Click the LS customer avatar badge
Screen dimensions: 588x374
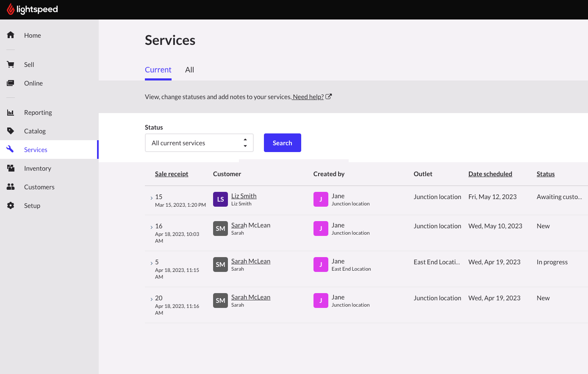click(220, 199)
